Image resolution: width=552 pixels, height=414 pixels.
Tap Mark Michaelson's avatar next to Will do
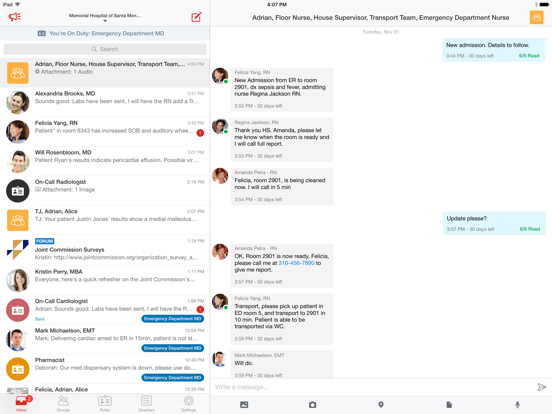220,359
